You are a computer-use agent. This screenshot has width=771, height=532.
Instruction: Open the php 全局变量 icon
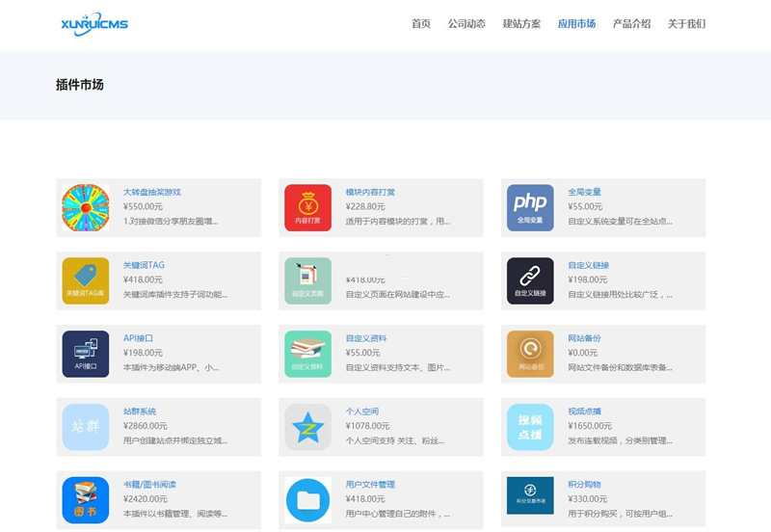pos(530,207)
